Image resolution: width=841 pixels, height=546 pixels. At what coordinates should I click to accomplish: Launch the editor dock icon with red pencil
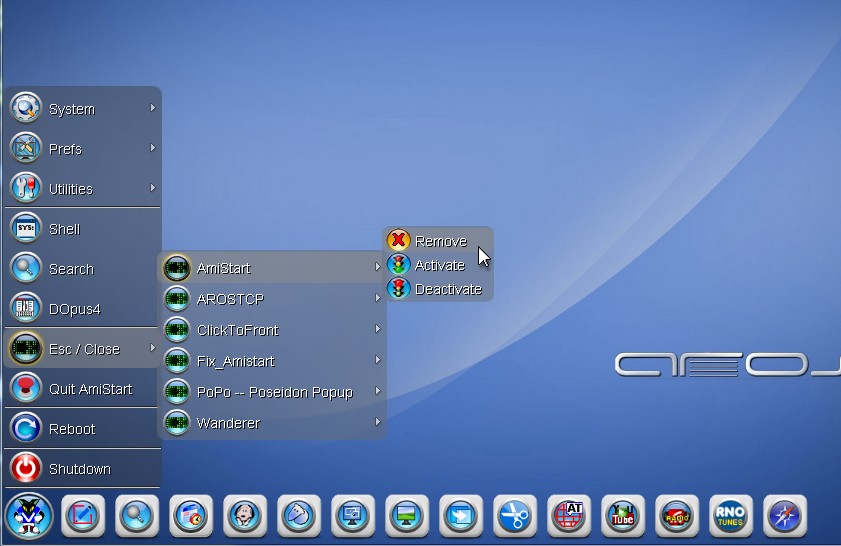(83, 516)
